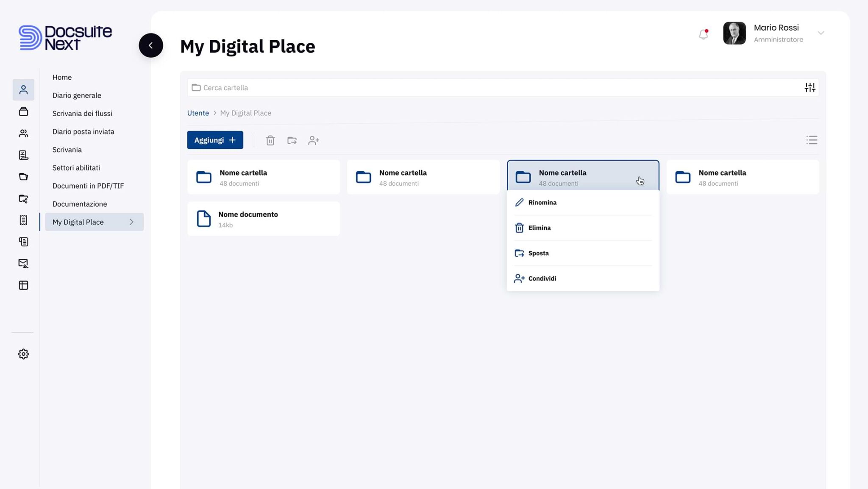This screenshot has width=868, height=489.
Task: Click the share-with-user icon in the toolbar
Action: pos(313,140)
